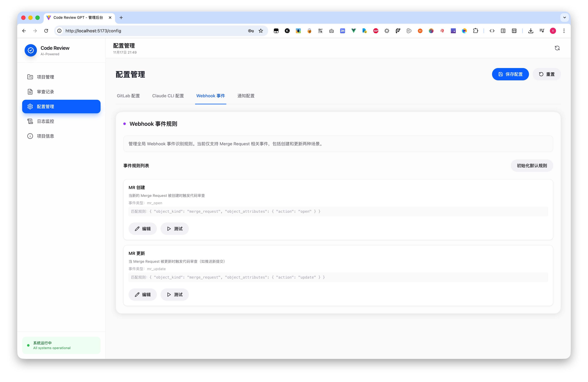
Task: Click 初始化默认规则 button
Action: point(532,166)
